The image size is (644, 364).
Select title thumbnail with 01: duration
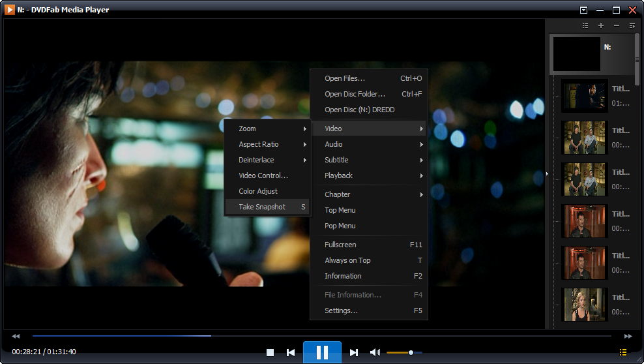(x=584, y=96)
